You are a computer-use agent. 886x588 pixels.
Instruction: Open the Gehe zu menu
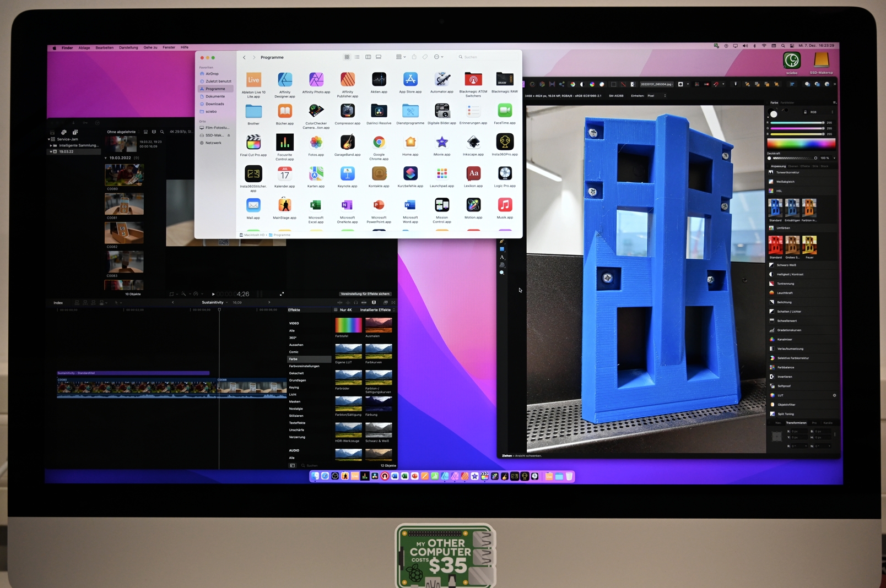(150, 48)
